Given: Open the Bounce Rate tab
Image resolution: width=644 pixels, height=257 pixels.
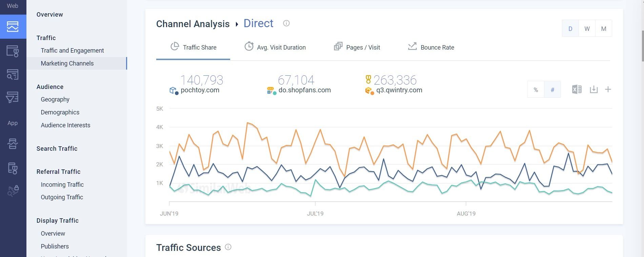Looking at the screenshot, I should tap(431, 47).
